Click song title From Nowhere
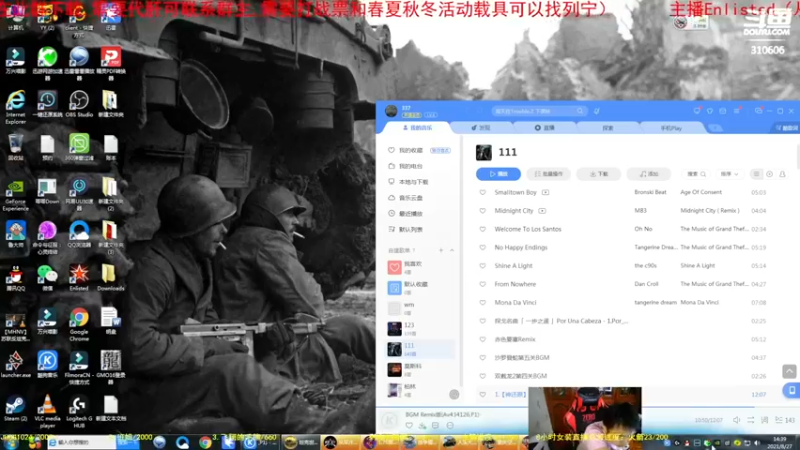The image size is (800, 450). [515, 284]
